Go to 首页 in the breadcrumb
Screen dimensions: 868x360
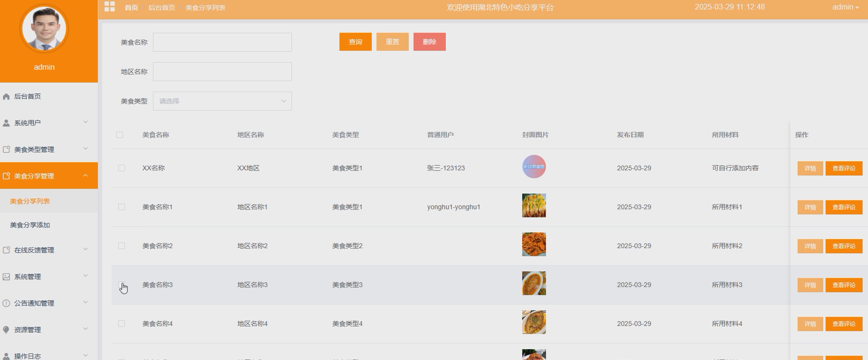(x=131, y=8)
